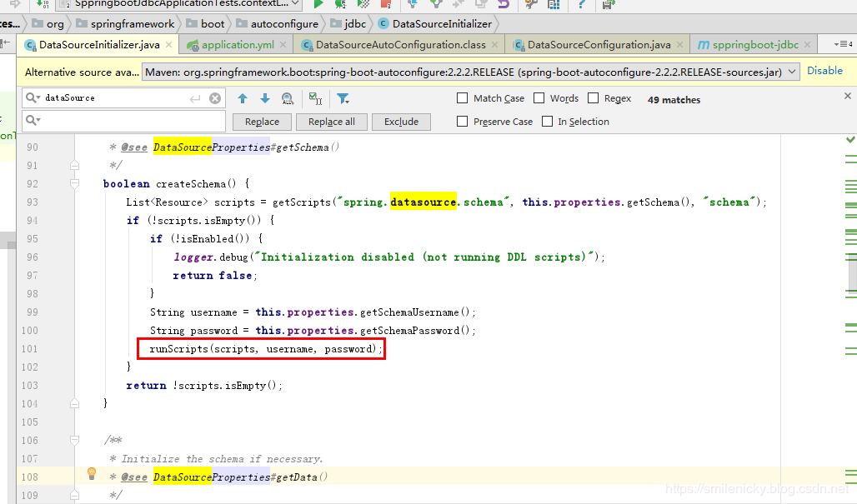Click the createSchema method name
857x504 pixels.
pyautogui.click(x=191, y=184)
